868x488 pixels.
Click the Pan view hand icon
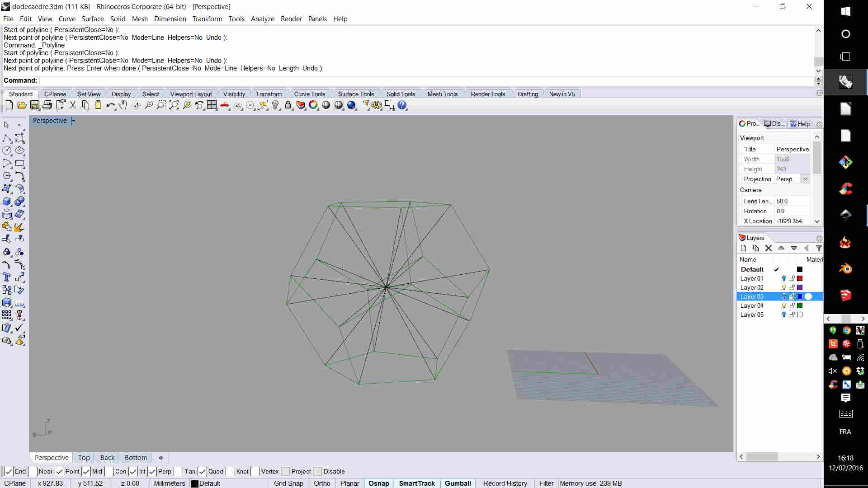(x=123, y=105)
